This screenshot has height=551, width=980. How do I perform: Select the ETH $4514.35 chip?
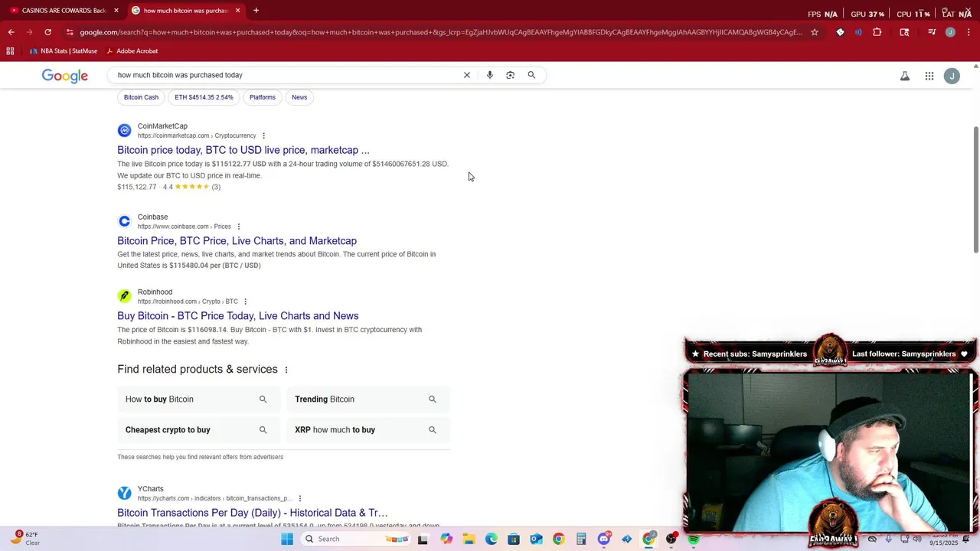(x=204, y=97)
